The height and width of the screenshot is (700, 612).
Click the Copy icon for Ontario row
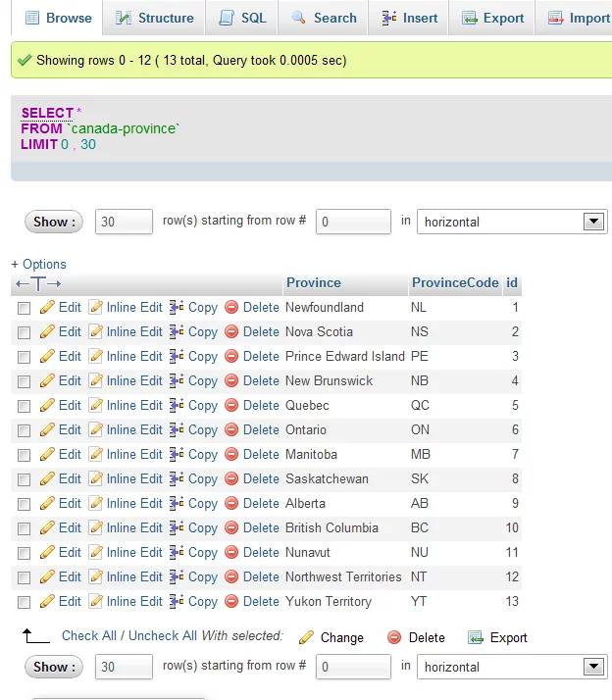[x=177, y=429]
